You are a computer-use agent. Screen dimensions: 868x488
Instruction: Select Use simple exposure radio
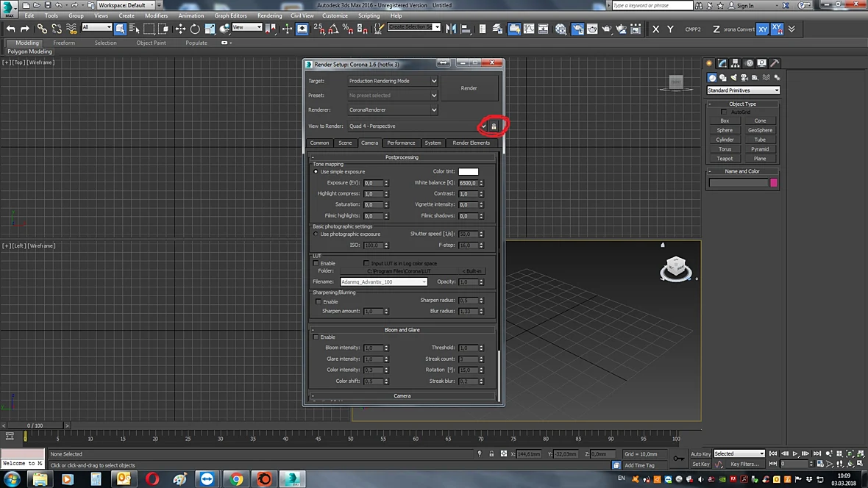(316, 171)
